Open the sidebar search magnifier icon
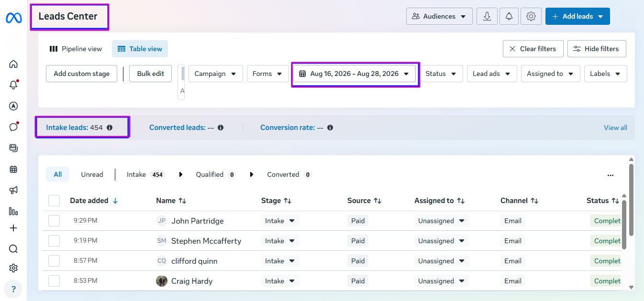This screenshot has width=644, height=301. coord(13,249)
